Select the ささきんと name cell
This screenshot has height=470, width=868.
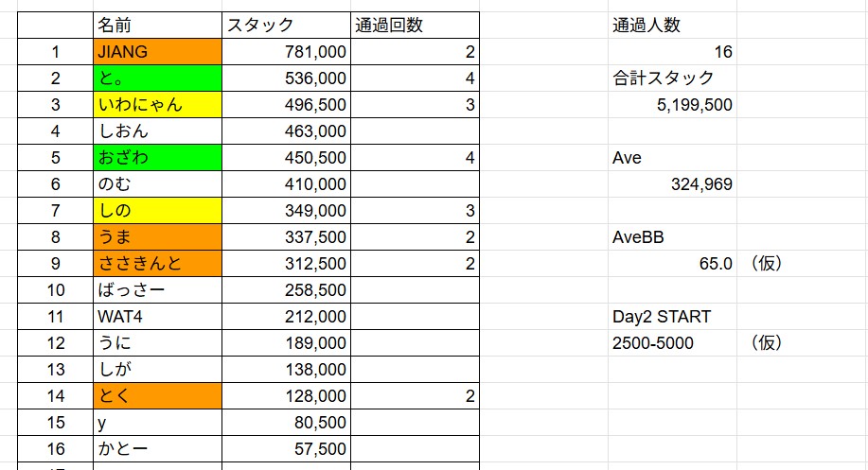157,264
